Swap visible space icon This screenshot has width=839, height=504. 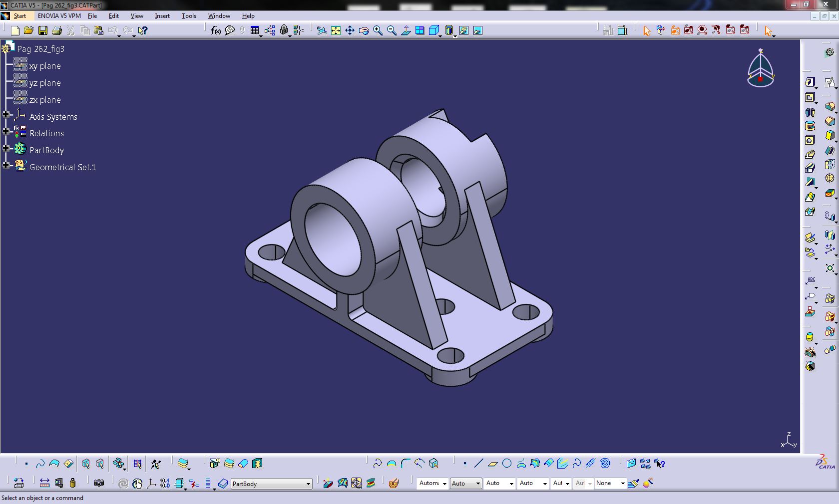tap(478, 30)
